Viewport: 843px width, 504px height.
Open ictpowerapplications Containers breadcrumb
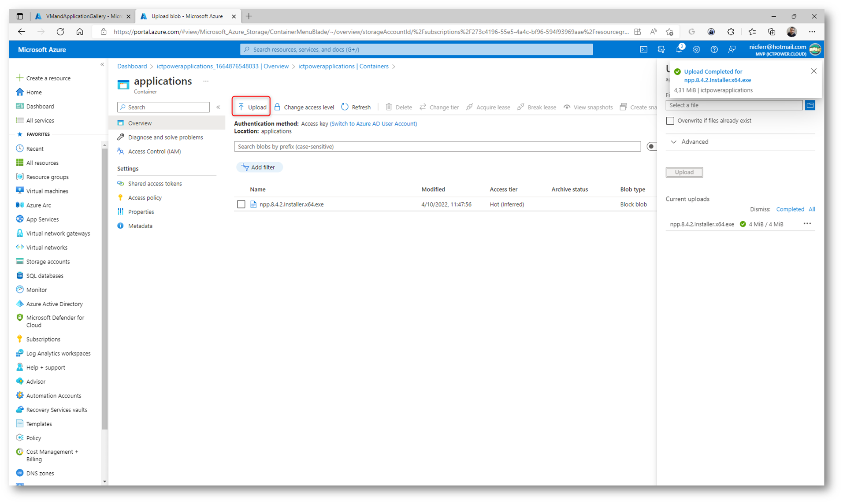pyautogui.click(x=343, y=66)
